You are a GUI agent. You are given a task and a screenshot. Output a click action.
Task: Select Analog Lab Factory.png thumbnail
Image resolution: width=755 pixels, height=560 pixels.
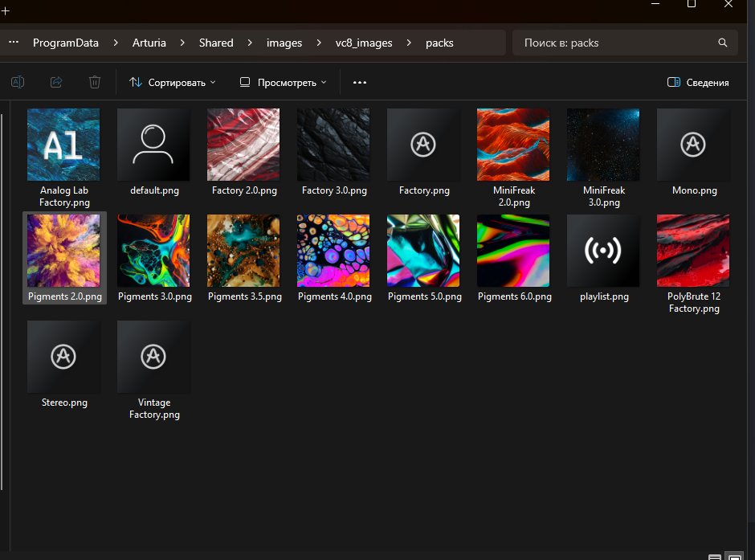click(x=63, y=145)
